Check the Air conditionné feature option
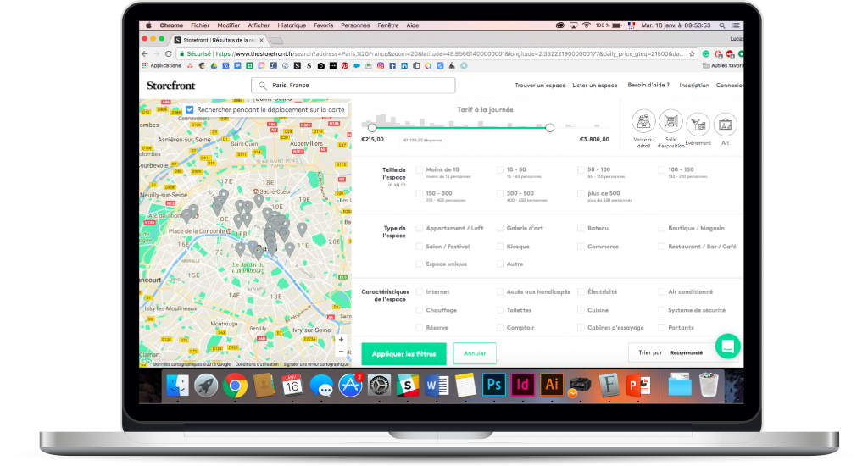 661,291
